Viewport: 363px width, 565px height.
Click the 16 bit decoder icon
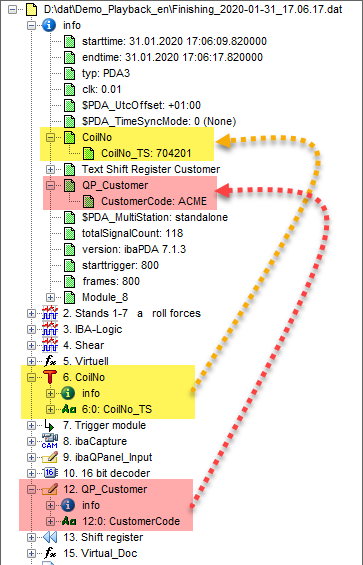point(50,473)
